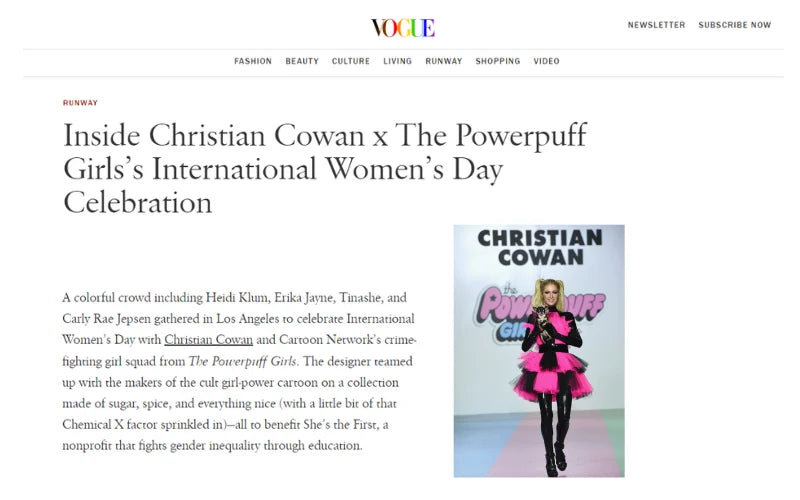Go to the Beauty section

click(x=302, y=61)
